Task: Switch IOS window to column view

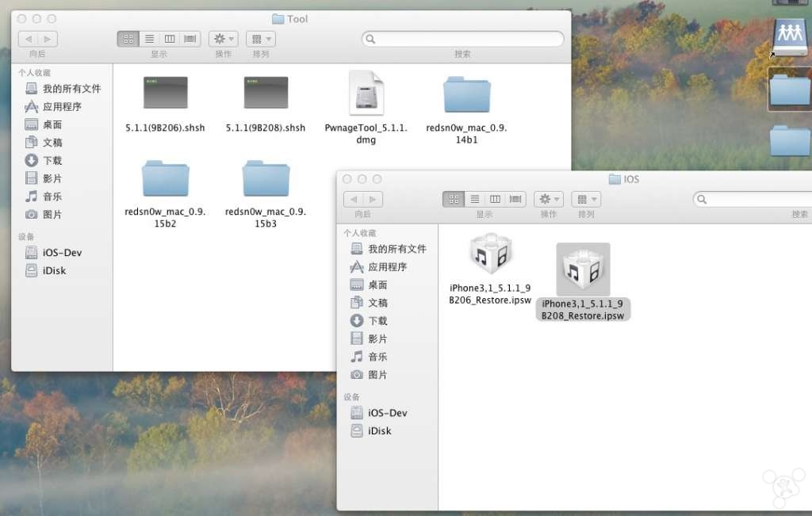Action: point(495,199)
